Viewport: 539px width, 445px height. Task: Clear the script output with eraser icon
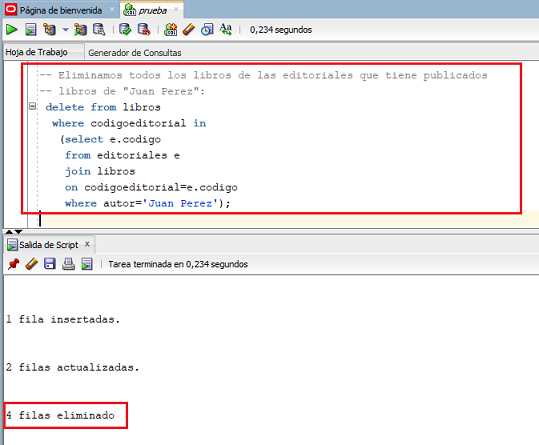click(32, 264)
